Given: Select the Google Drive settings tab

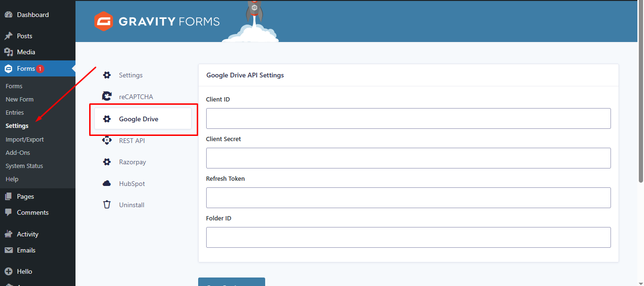Looking at the screenshot, I should [143, 119].
